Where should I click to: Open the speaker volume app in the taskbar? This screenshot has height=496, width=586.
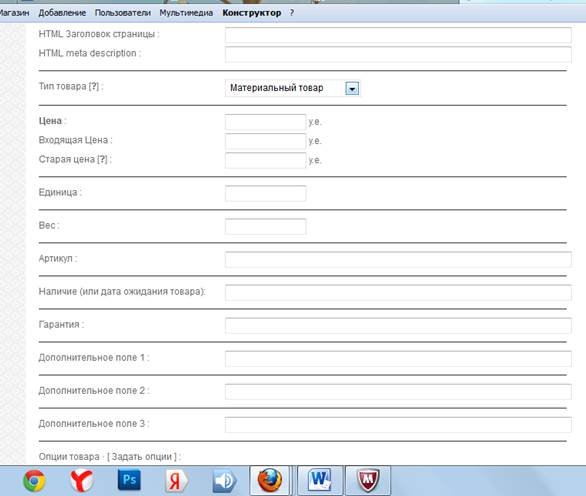click(x=224, y=481)
